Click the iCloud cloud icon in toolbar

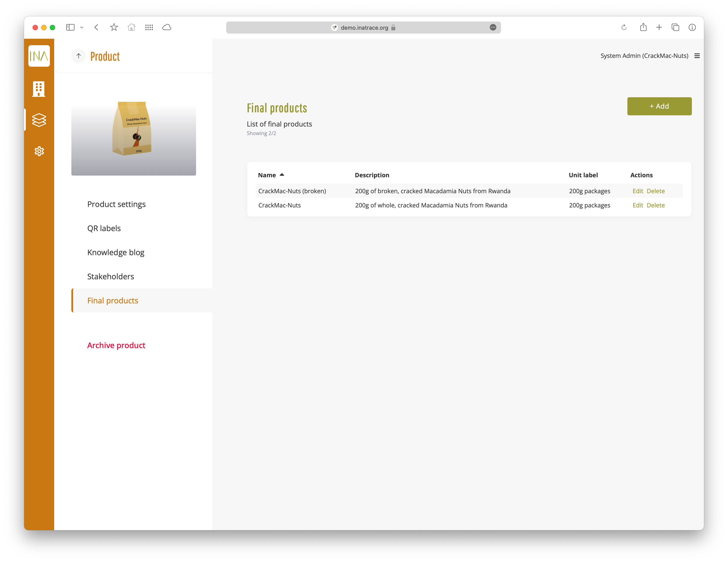167,27
